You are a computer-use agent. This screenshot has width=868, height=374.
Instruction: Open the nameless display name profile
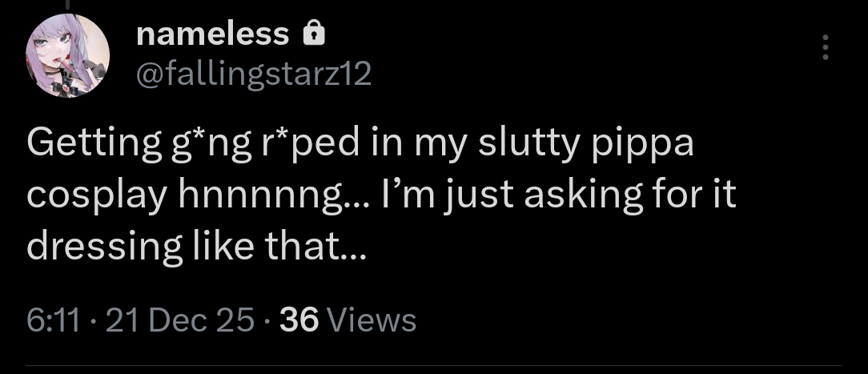[212, 34]
